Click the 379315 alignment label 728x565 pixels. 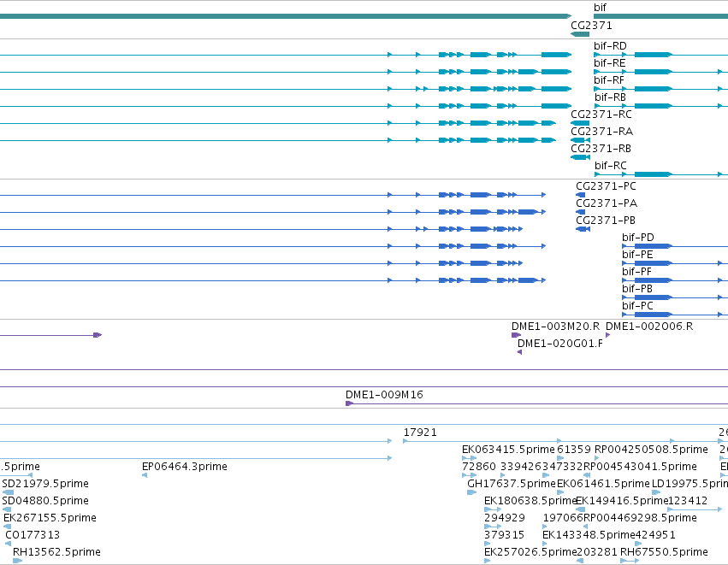[504, 535]
